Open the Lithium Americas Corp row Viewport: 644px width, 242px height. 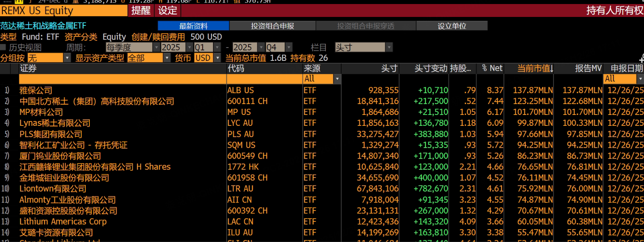tap(63, 221)
